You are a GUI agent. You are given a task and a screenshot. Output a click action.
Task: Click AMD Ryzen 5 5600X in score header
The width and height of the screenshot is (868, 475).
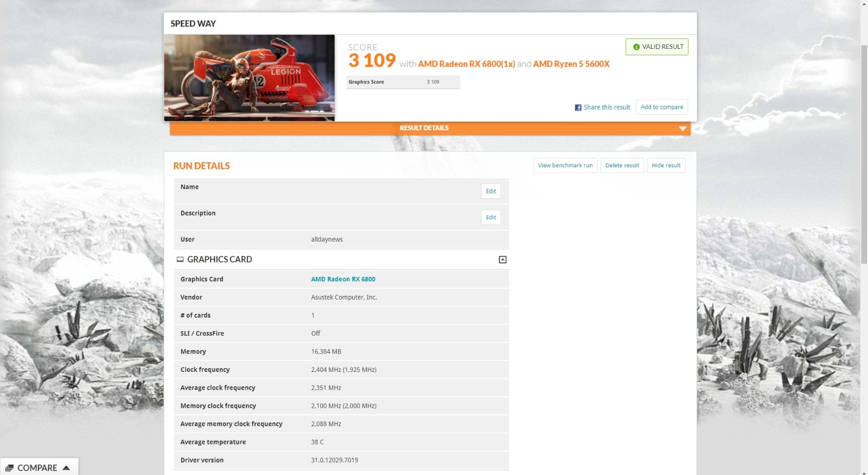tap(571, 64)
